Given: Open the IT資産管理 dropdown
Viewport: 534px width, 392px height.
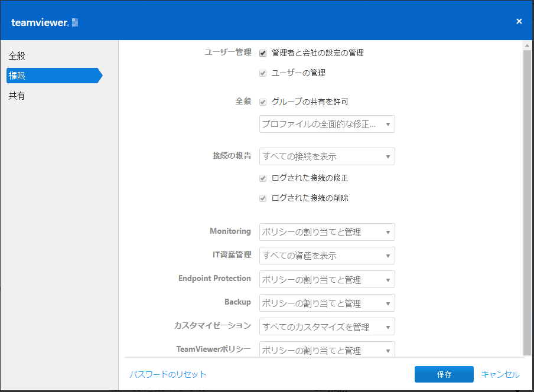Looking at the screenshot, I should click(327, 256).
